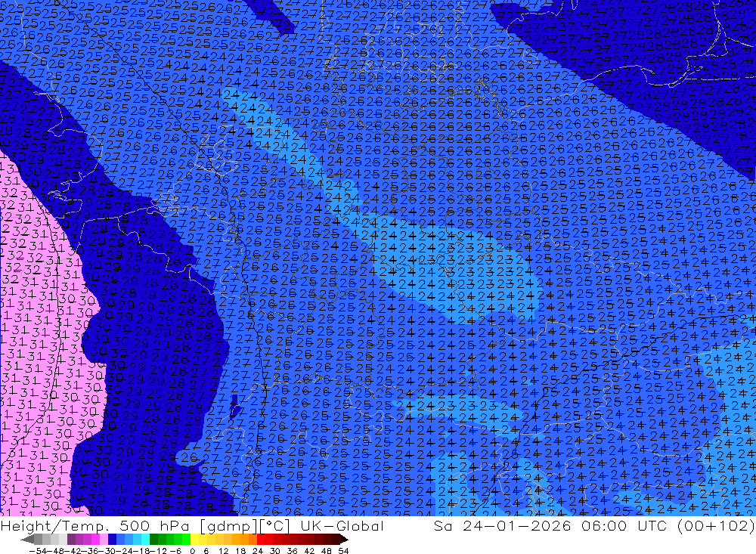The width and height of the screenshot is (756, 554).
Task: Click the '12' label on the legend
Action: 223,551
